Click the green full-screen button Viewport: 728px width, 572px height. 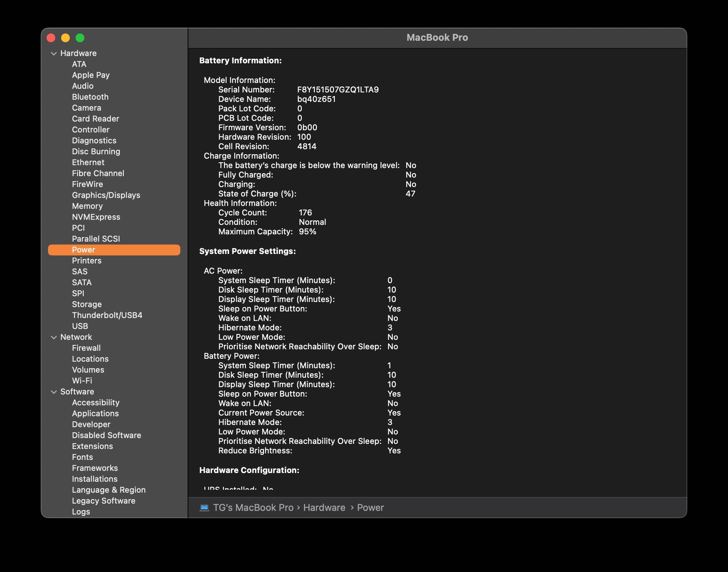[x=80, y=38]
